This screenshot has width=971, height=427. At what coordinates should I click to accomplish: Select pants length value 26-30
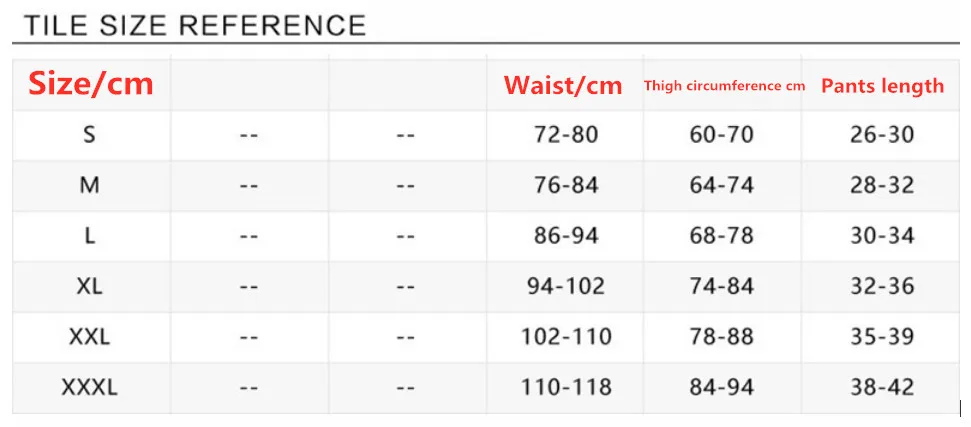click(882, 134)
